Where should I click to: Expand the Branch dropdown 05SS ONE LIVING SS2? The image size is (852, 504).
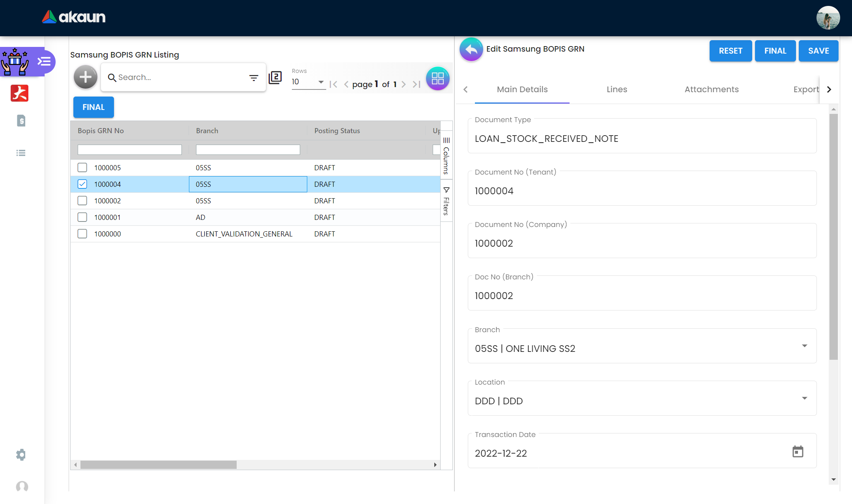[804, 346]
